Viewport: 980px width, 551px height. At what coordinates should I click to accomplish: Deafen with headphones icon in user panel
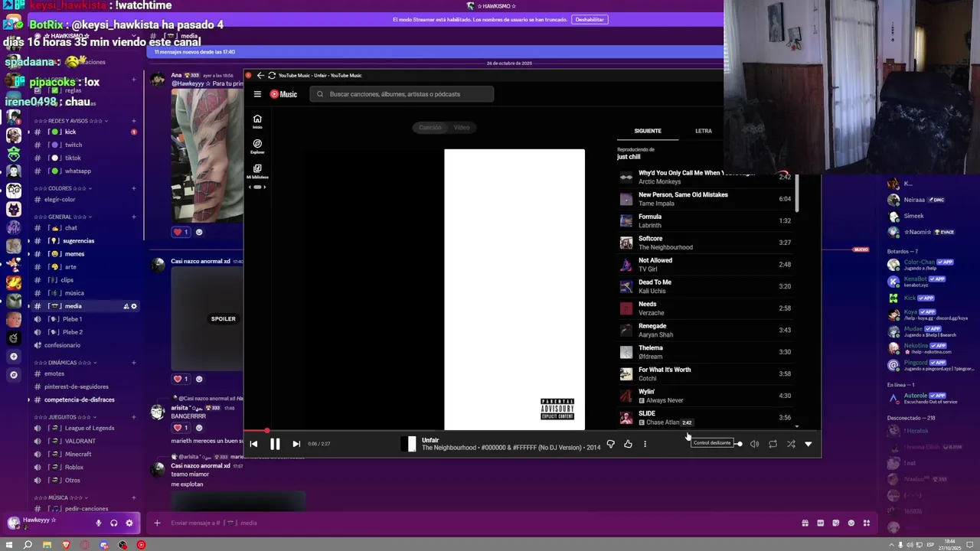113,523
